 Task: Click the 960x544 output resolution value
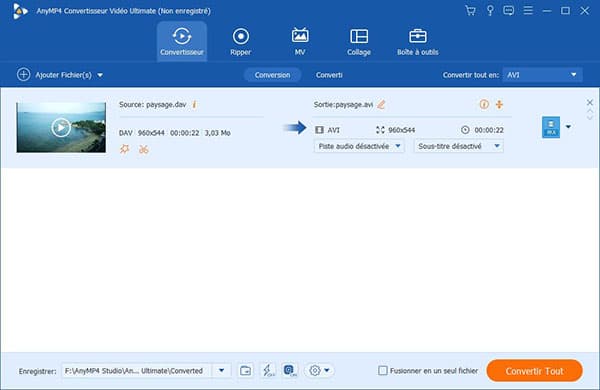(401, 130)
